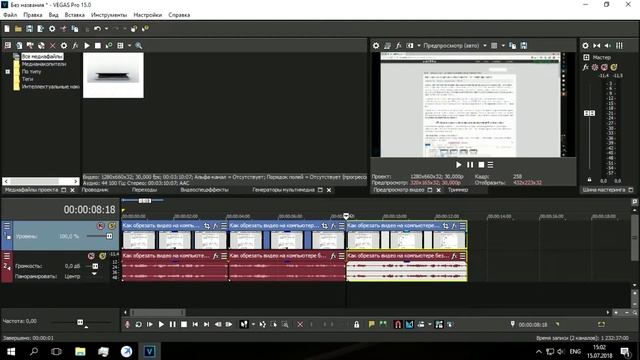Play the preview in video preview window
The height and width of the screenshot is (360, 640).
458,165
